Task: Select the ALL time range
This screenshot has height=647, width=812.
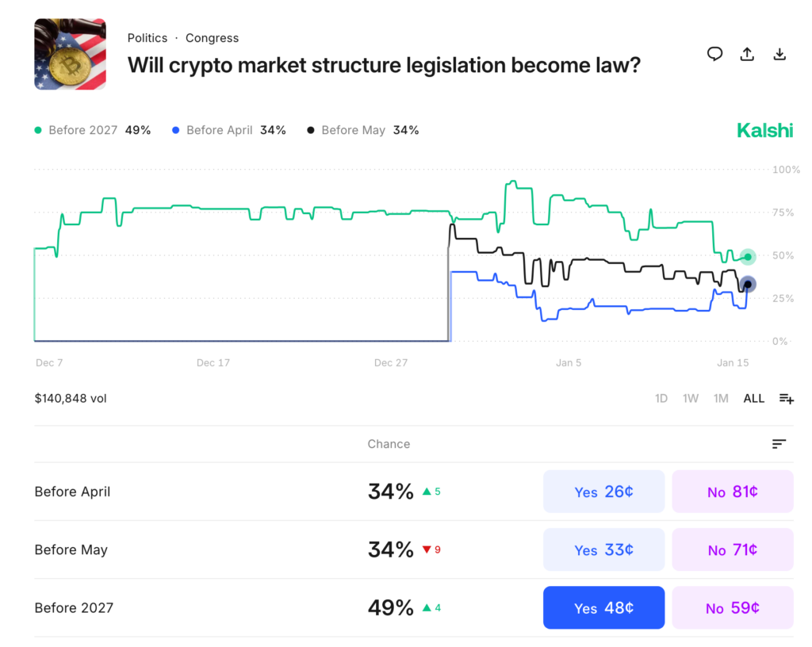Action: click(753, 398)
